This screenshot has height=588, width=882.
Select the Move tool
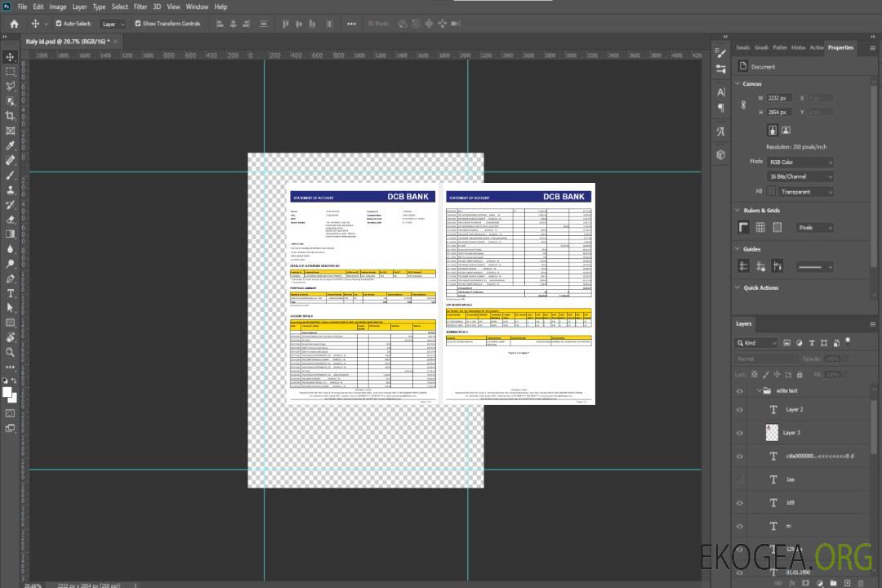tap(10, 57)
